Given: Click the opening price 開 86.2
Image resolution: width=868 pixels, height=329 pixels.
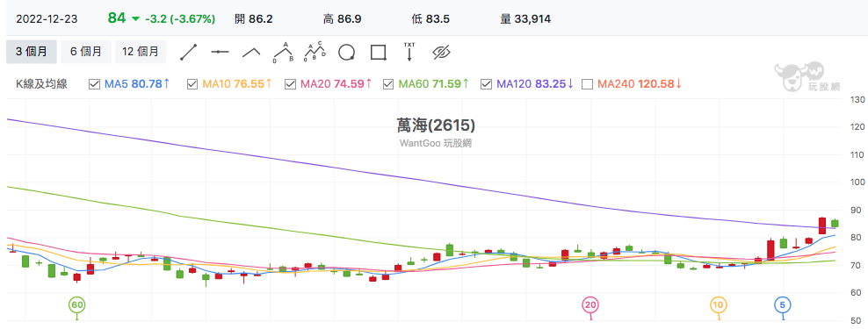Looking at the screenshot, I should click(254, 18).
